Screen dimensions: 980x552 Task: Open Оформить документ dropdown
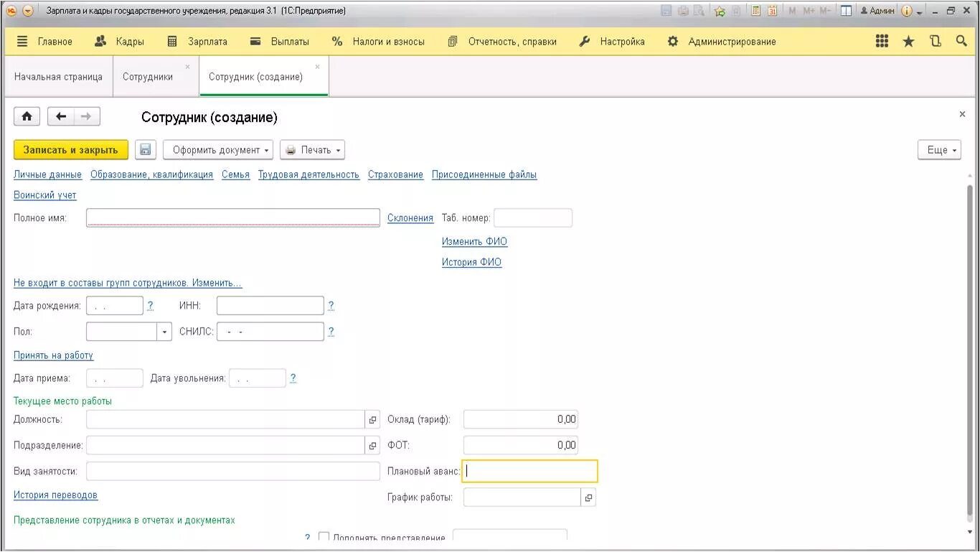click(x=218, y=150)
